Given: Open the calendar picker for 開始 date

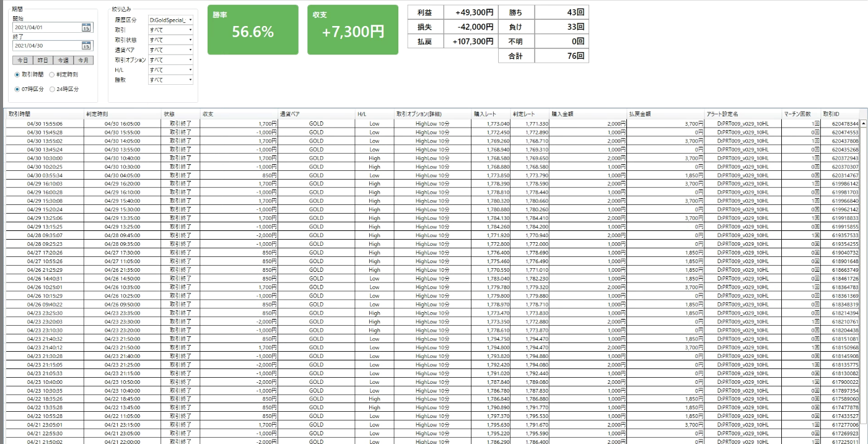Looking at the screenshot, I should click(86, 27).
